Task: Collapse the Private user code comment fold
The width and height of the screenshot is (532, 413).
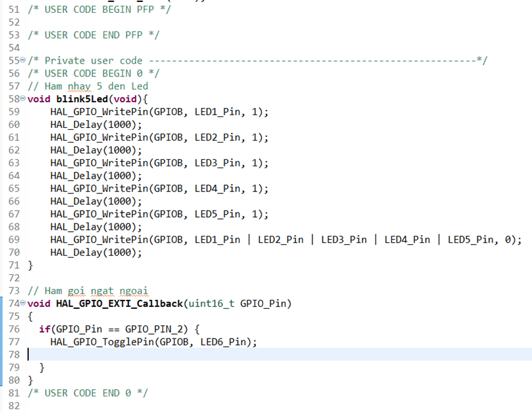Action: click(23, 60)
